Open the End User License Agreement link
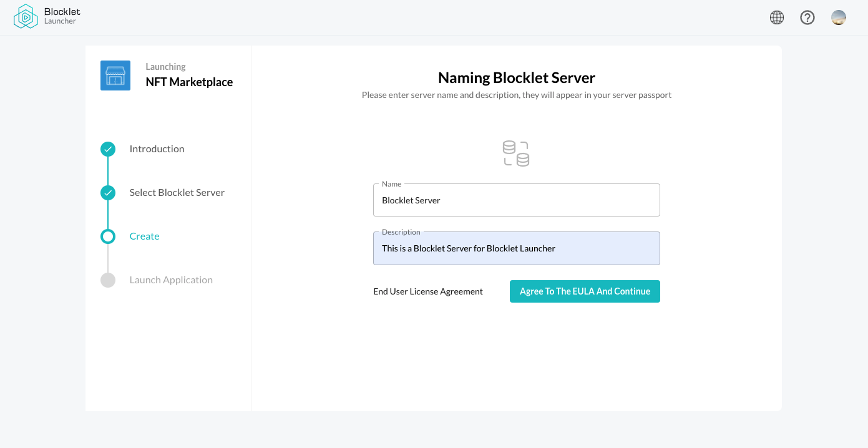The height and width of the screenshot is (448, 868). (x=428, y=291)
